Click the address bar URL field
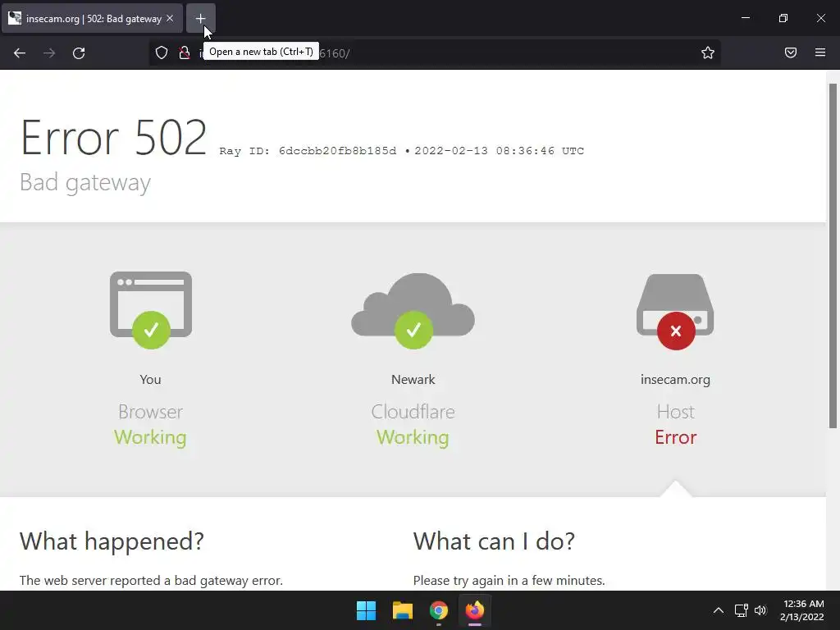The image size is (840, 630). click(434, 53)
